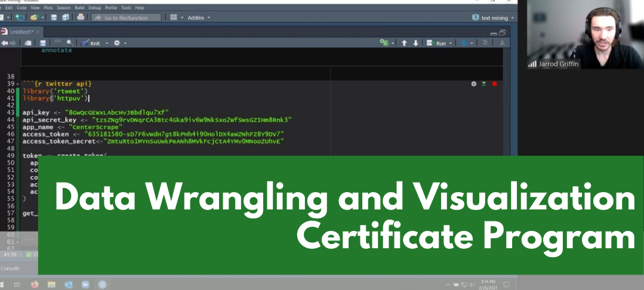Screen dimensions: 644x290
Task: Click app_name value "CenterScrape"
Action: [x=95, y=127]
